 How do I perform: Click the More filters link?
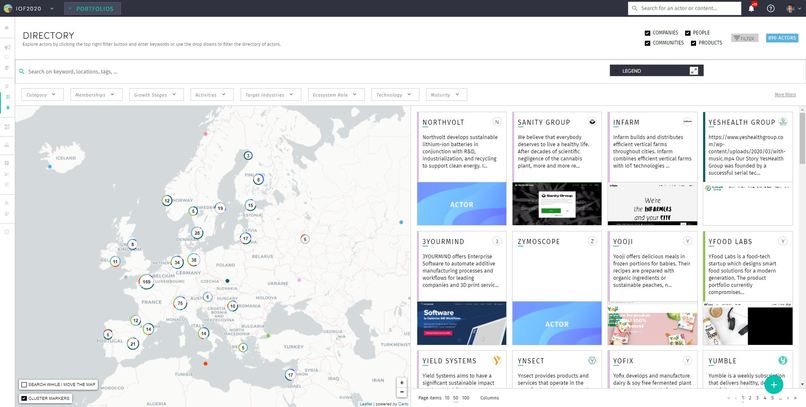(x=785, y=95)
